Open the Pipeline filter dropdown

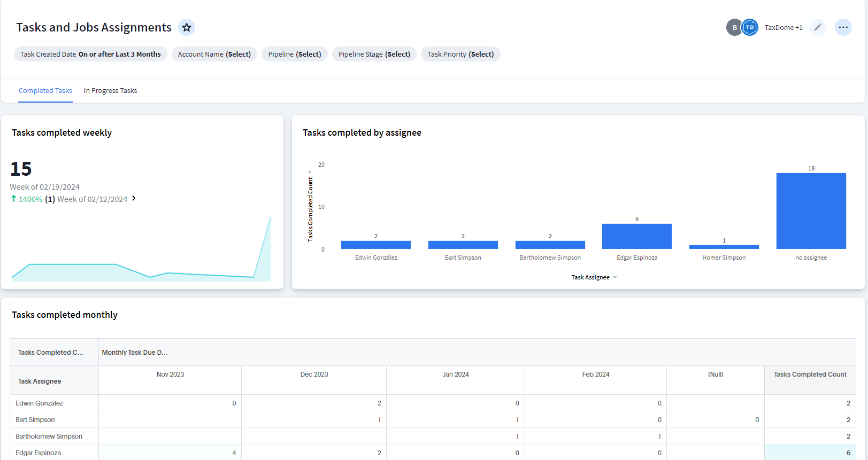[x=294, y=54]
